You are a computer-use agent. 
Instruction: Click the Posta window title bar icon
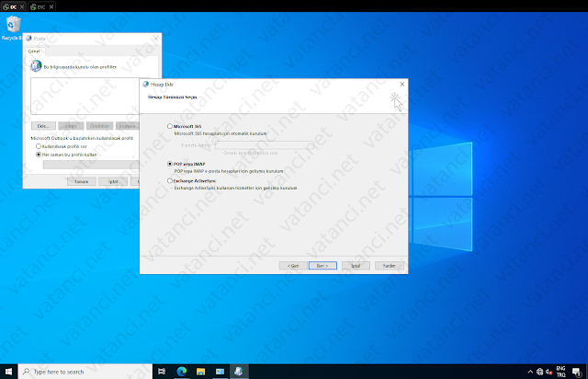point(28,39)
